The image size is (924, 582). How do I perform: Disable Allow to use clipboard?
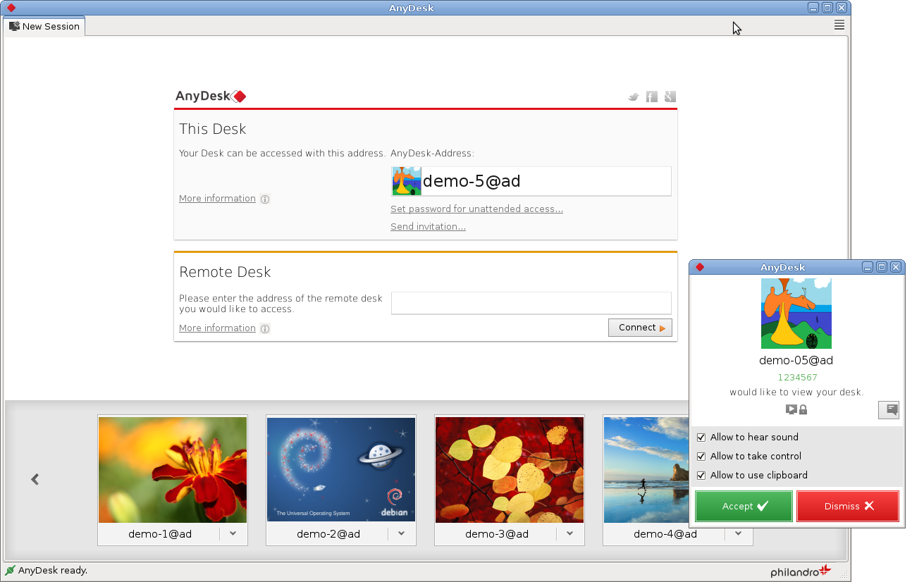point(701,476)
